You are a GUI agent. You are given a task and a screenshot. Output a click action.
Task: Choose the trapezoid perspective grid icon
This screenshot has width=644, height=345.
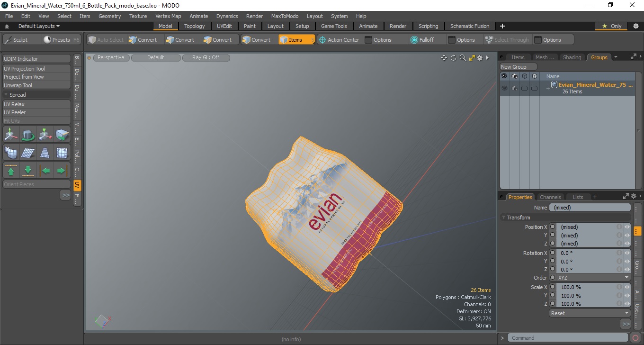[x=45, y=153]
